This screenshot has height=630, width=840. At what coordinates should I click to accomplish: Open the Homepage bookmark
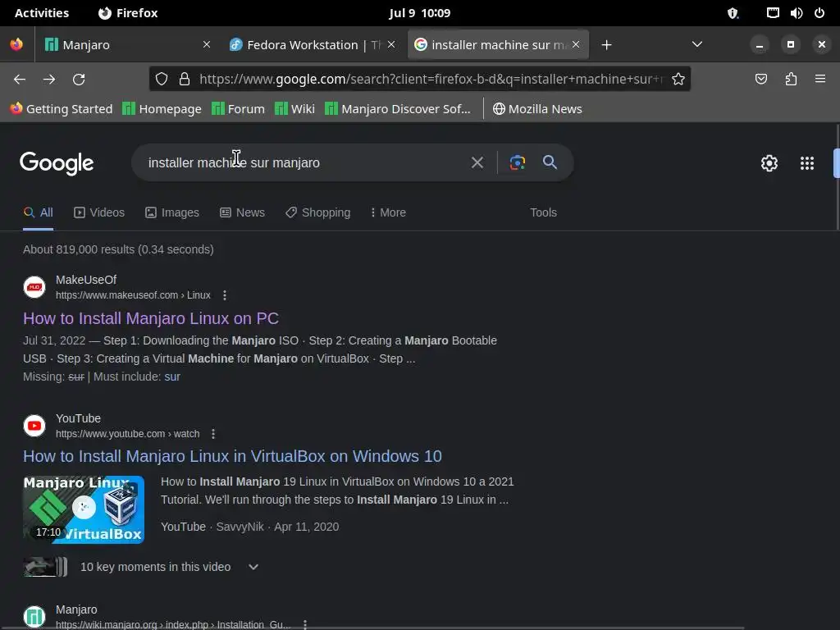tap(162, 109)
